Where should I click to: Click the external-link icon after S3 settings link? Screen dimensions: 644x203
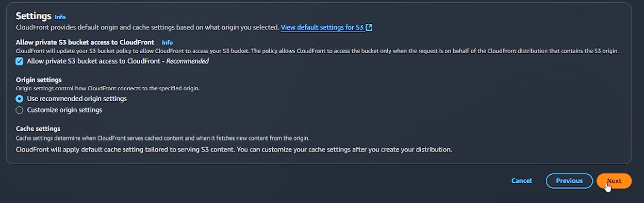pyautogui.click(x=369, y=27)
